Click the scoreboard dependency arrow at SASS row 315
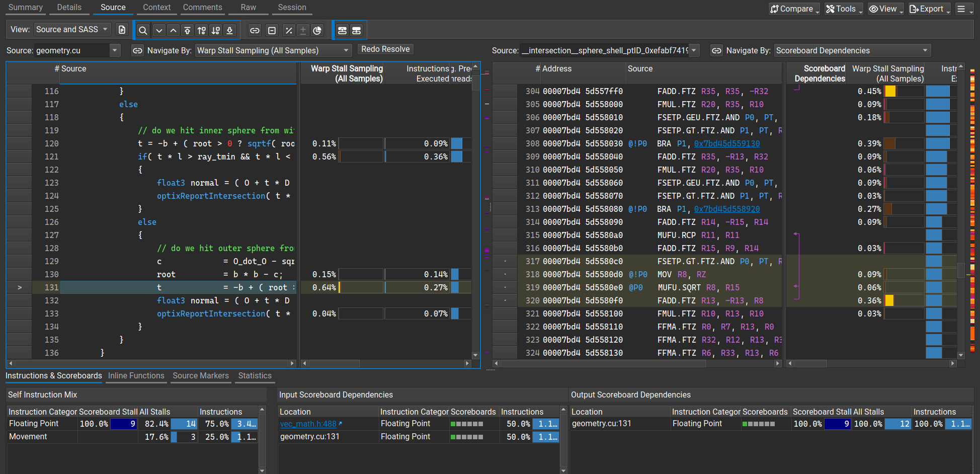Screen dimensions: 980x474 [796, 234]
